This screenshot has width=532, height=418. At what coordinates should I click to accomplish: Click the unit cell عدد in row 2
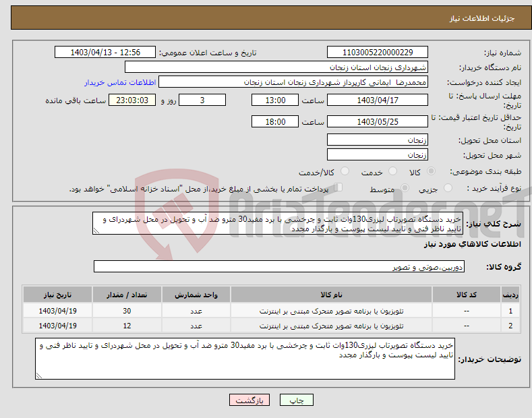click(x=196, y=326)
